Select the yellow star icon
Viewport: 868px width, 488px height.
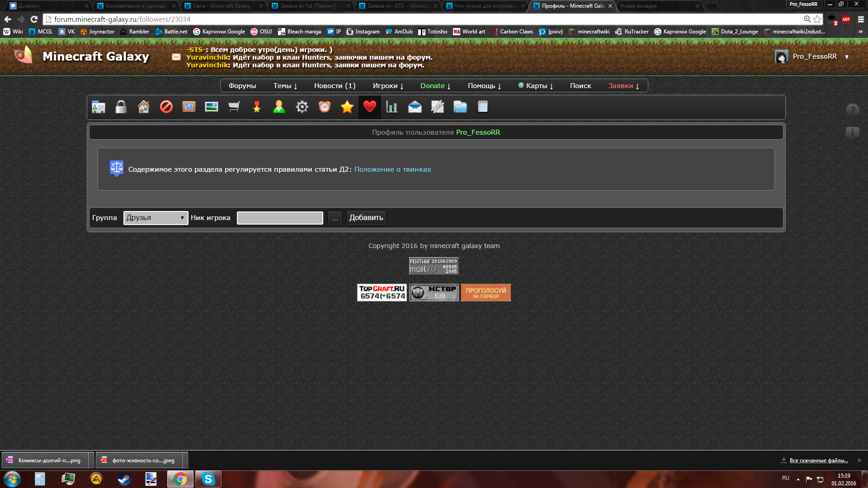point(347,107)
